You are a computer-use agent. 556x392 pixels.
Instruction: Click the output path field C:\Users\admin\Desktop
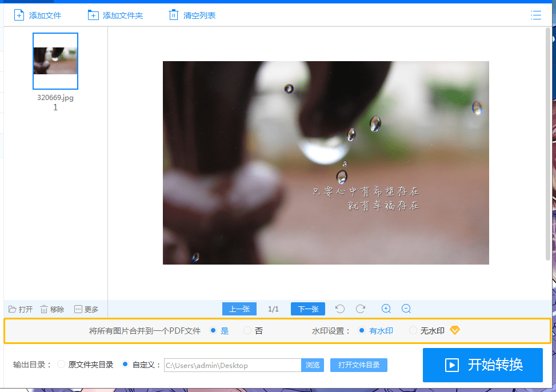coord(233,365)
